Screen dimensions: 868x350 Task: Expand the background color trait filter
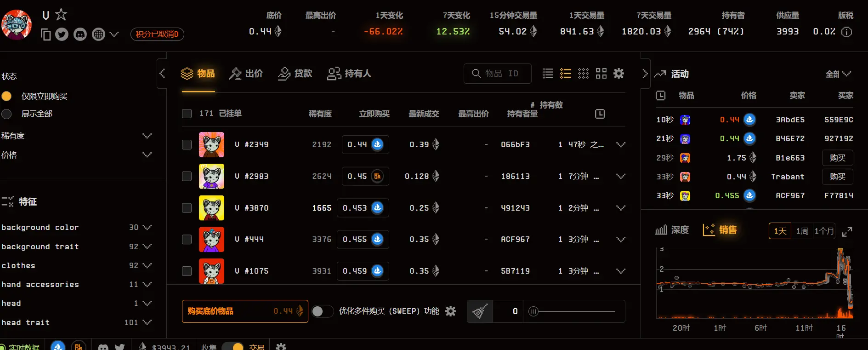click(x=147, y=227)
